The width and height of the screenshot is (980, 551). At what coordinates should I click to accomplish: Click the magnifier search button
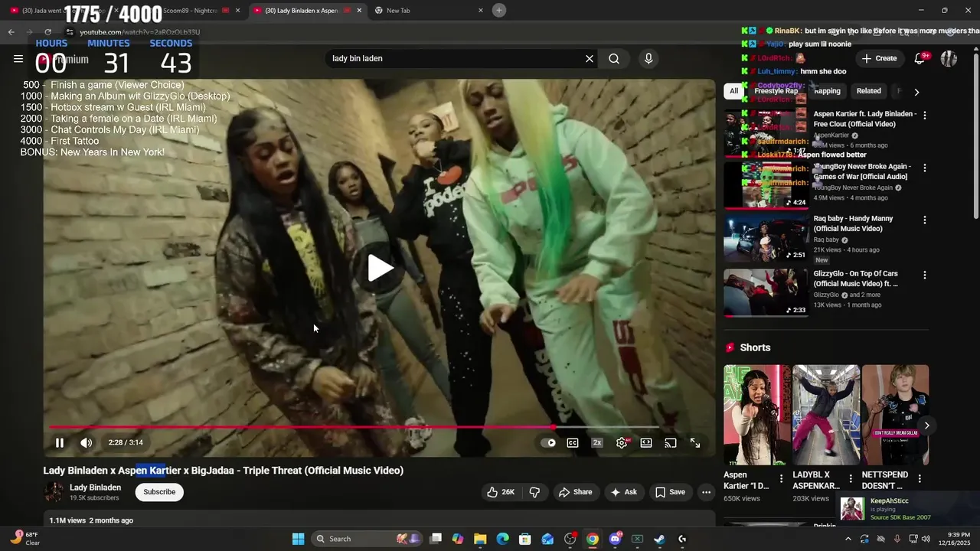(614, 58)
